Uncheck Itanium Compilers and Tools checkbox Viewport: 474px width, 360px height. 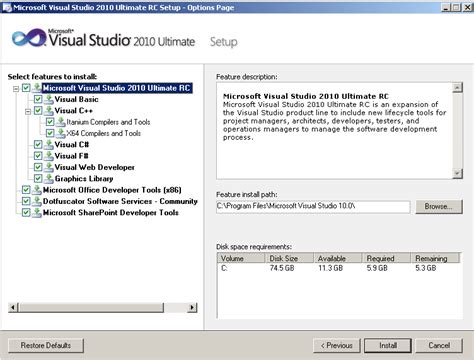[x=50, y=122]
